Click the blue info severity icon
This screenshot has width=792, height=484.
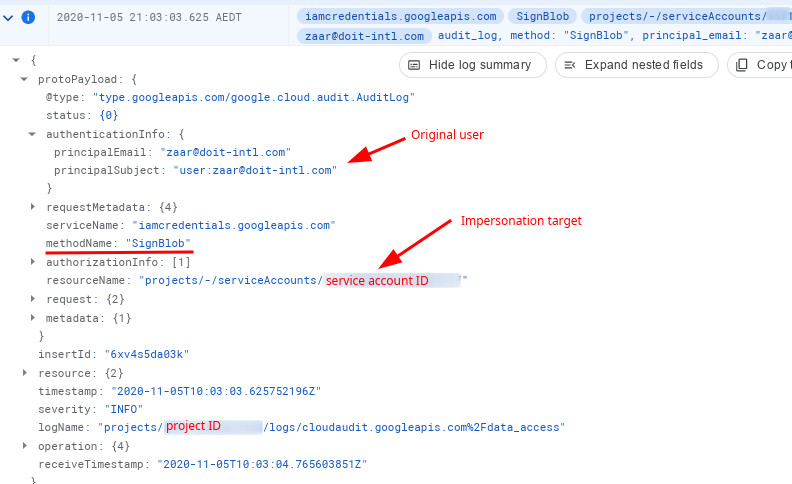[28, 18]
